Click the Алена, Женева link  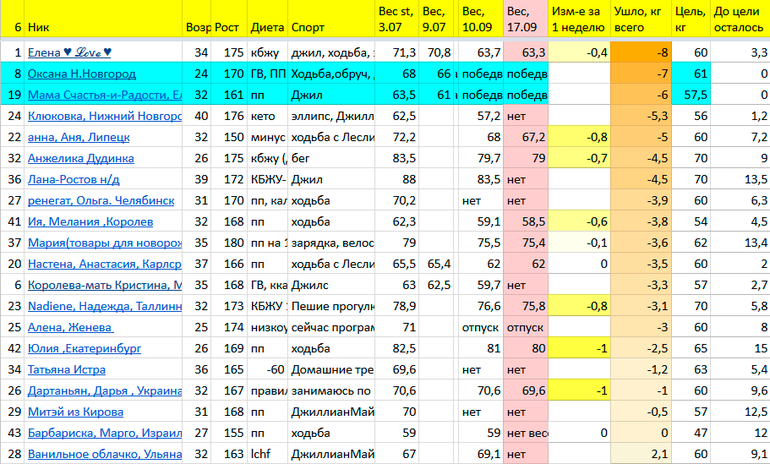coord(70,327)
